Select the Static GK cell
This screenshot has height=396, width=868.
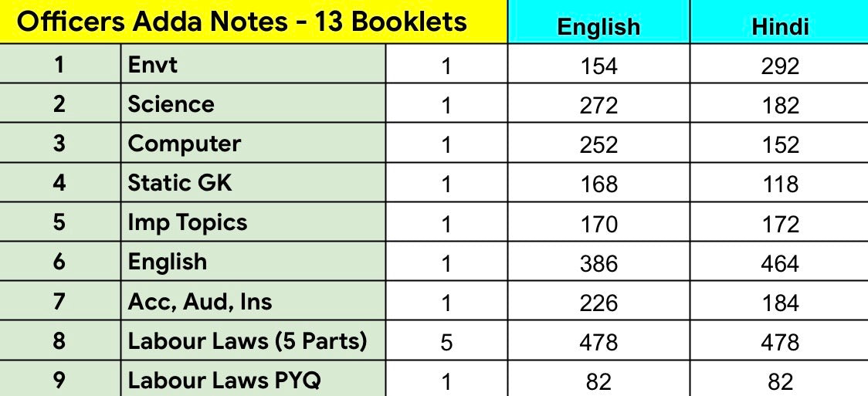180,183
